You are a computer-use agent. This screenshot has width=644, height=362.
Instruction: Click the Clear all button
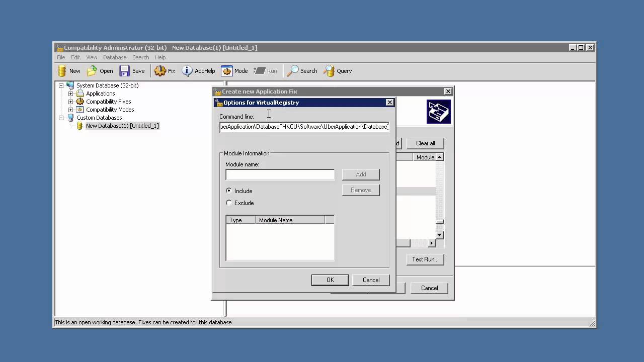(x=425, y=143)
